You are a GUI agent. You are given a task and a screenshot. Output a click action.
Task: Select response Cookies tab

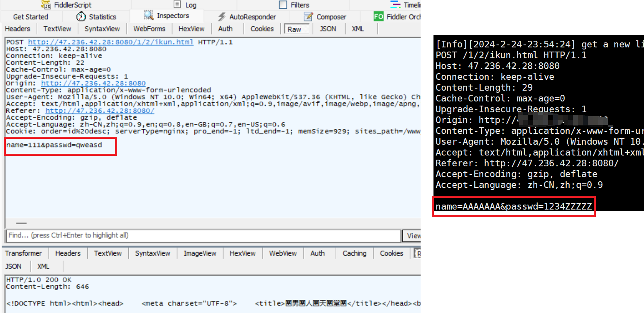(x=392, y=253)
